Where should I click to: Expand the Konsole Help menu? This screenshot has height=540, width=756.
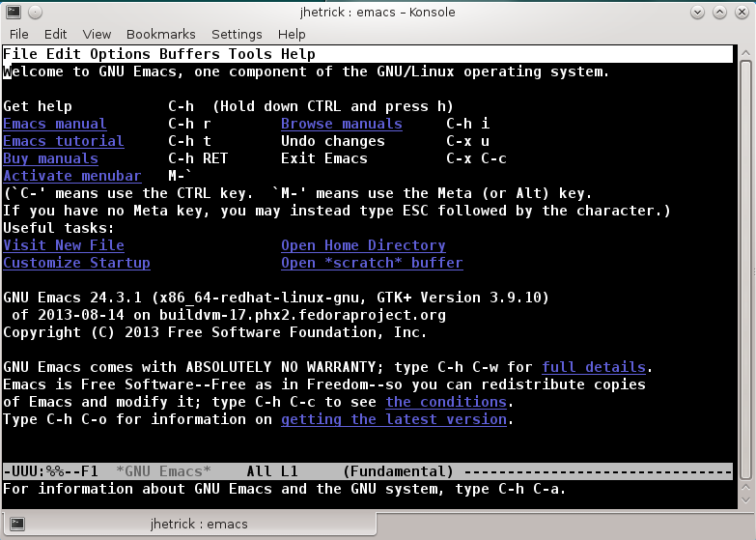292,34
